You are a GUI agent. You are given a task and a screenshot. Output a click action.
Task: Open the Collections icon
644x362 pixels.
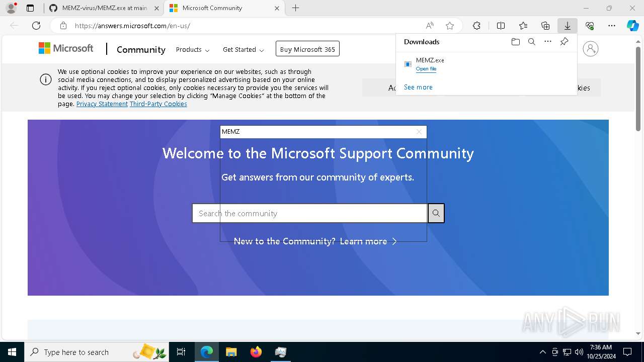click(545, 26)
